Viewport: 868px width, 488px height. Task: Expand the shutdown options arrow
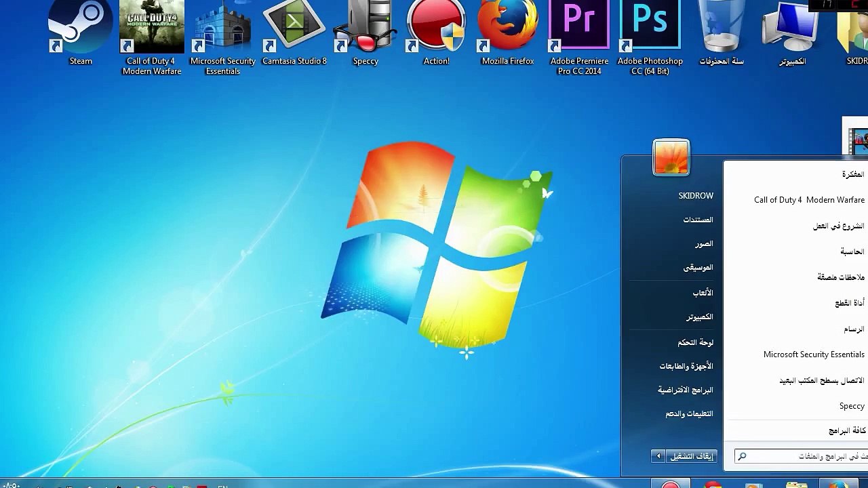658,456
